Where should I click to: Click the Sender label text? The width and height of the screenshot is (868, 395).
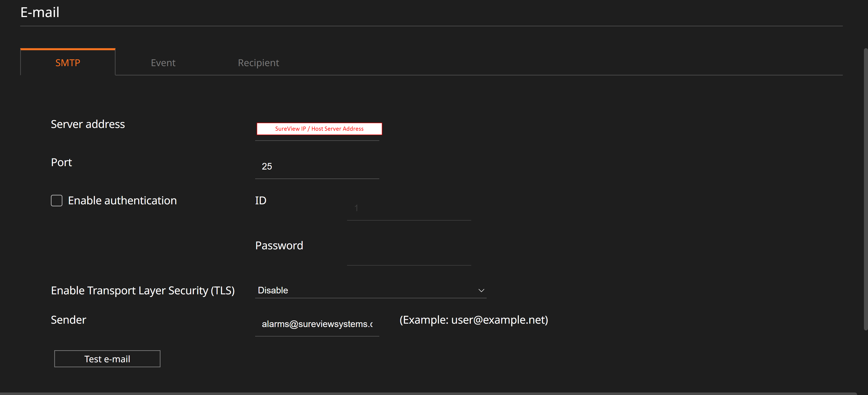coord(68,320)
